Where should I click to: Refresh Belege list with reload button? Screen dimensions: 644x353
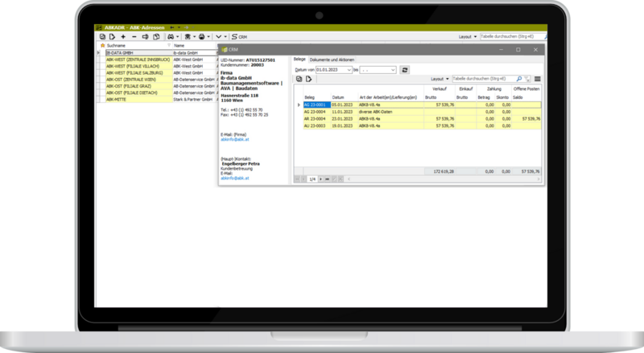[405, 70]
